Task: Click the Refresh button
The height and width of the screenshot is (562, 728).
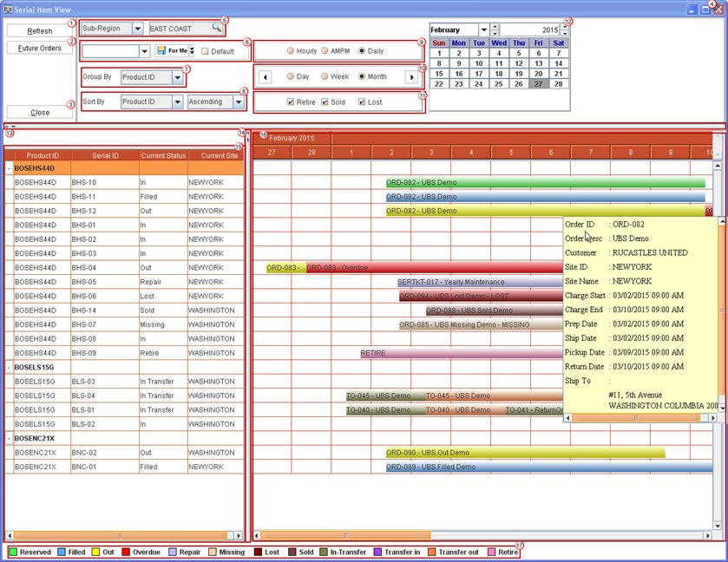Action: click(40, 30)
